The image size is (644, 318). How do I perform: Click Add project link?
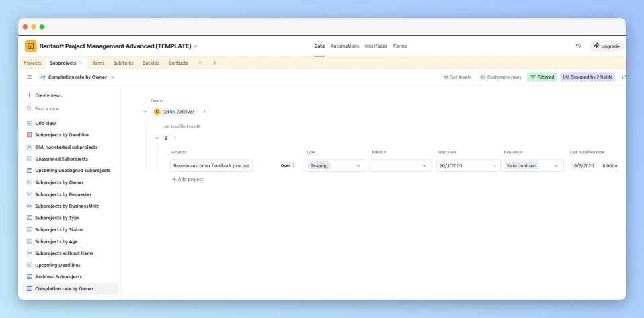pos(188,179)
